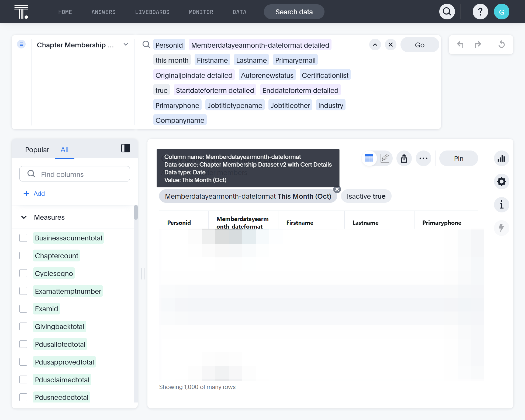Check the Cycleseqno checkbox
Image resolution: width=525 pixels, height=420 pixels.
[x=23, y=274]
